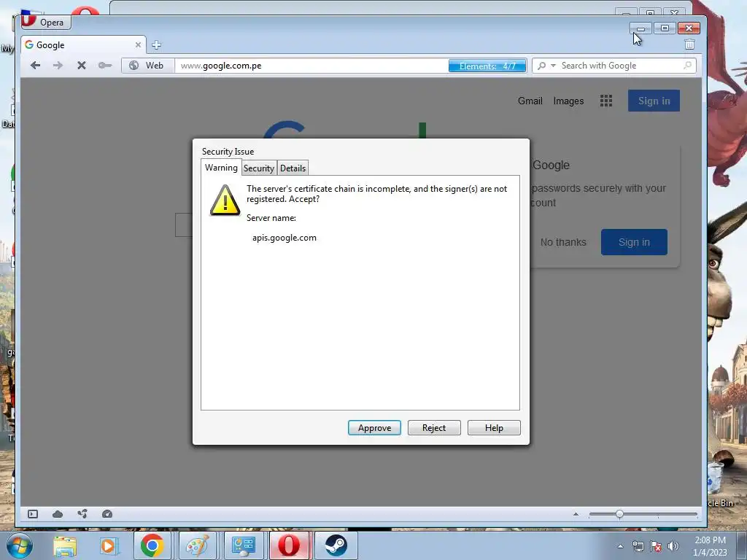Screen dimensions: 747x560
Task: Maximize the Opera window
Action: click(x=665, y=28)
